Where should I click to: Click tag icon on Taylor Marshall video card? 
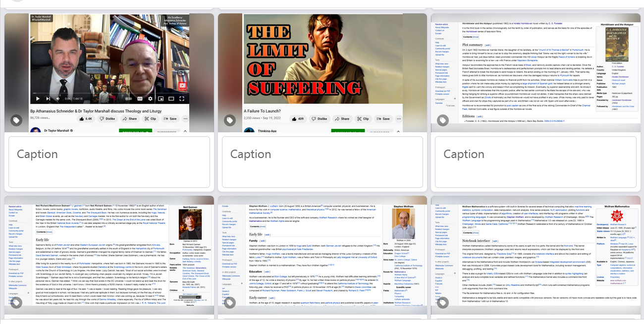[16, 120]
